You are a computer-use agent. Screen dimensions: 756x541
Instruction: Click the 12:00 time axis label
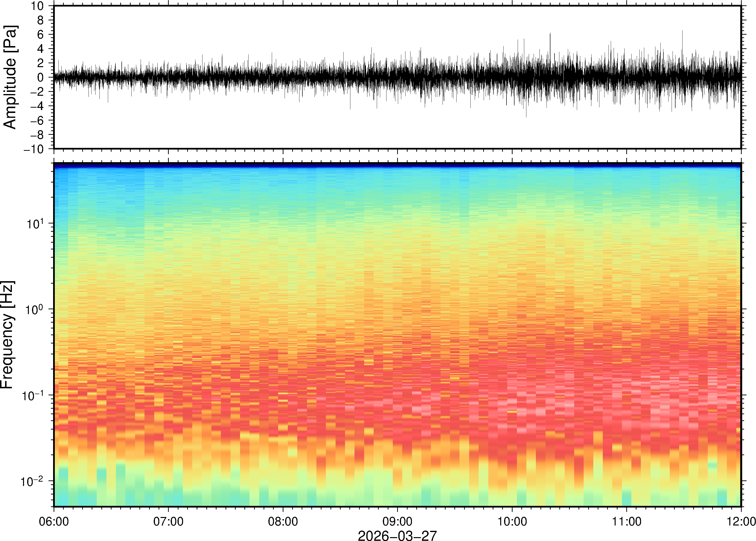coord(741,521)
